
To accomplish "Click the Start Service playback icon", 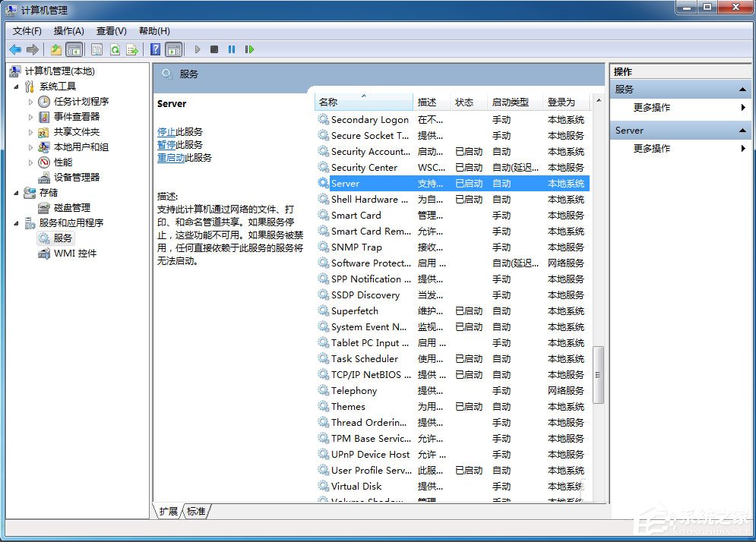I will (198, 49).
